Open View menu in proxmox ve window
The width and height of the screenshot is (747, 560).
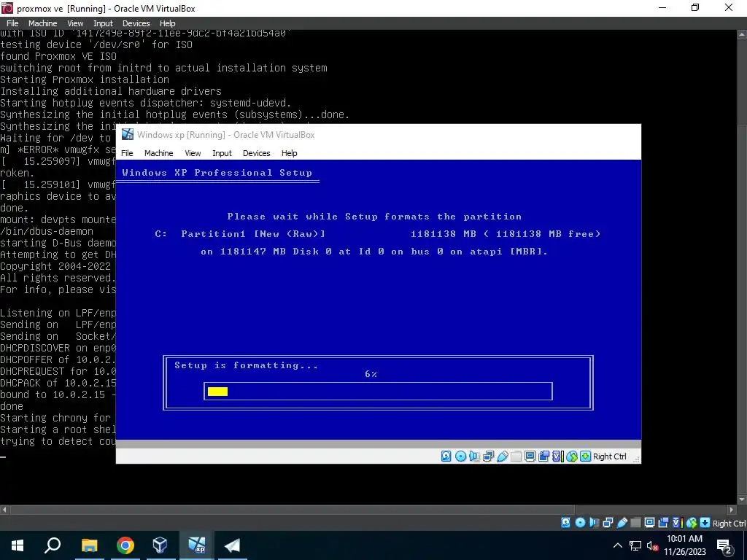75,23
